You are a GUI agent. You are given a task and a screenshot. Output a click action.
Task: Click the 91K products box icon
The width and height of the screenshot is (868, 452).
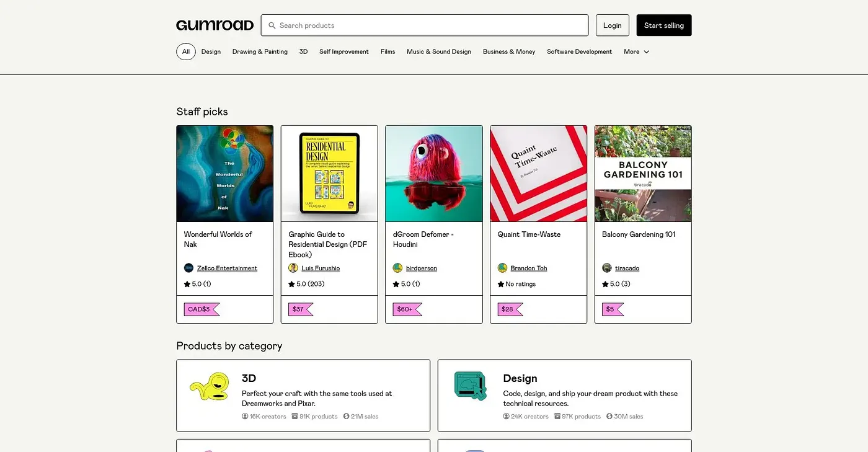(x=295, y=417)
